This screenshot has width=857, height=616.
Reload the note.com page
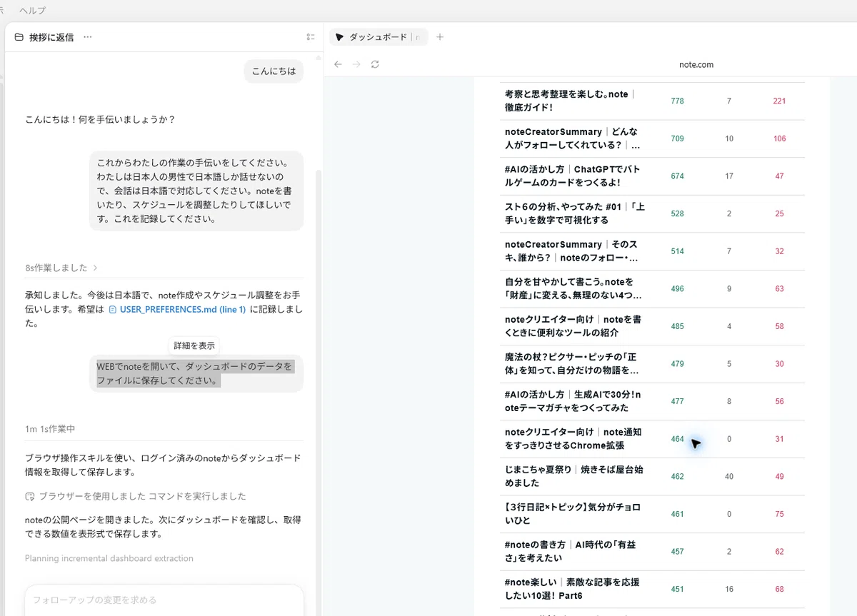pyautogui.click(x=375, y=64)
